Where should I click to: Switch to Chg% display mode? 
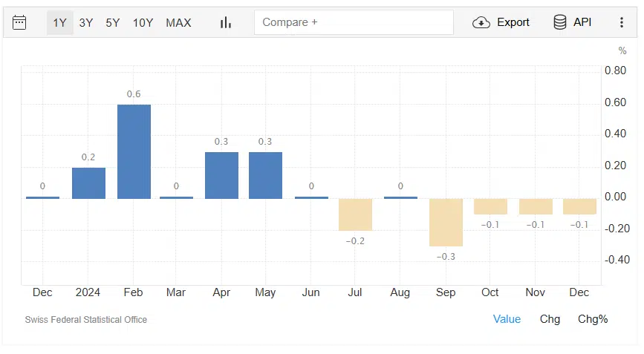pyautogui.click(x=593, y=319)
